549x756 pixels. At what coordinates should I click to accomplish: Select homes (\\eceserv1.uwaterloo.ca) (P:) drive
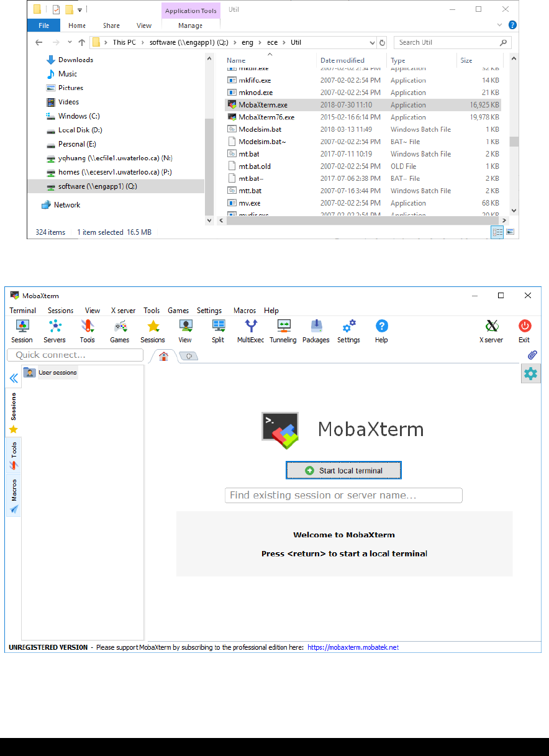[108, 172]
